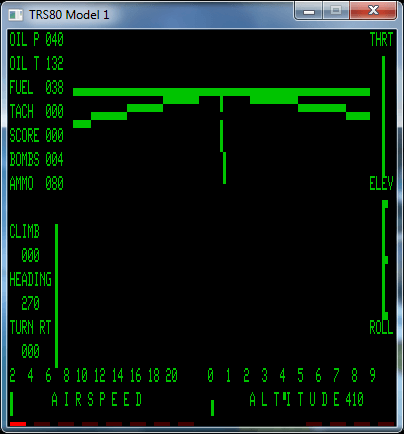Click airspeed scale number 20
404x434 pixels.
point(171,375)
